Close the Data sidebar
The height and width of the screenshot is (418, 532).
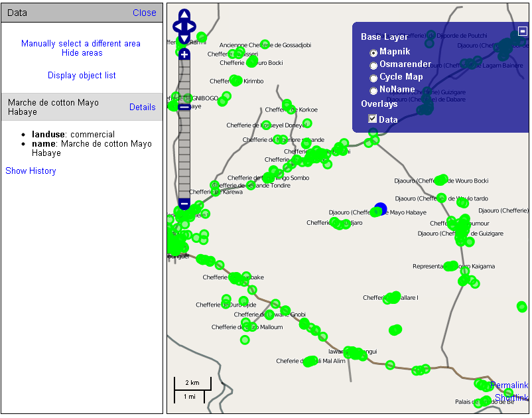[144, 13]
